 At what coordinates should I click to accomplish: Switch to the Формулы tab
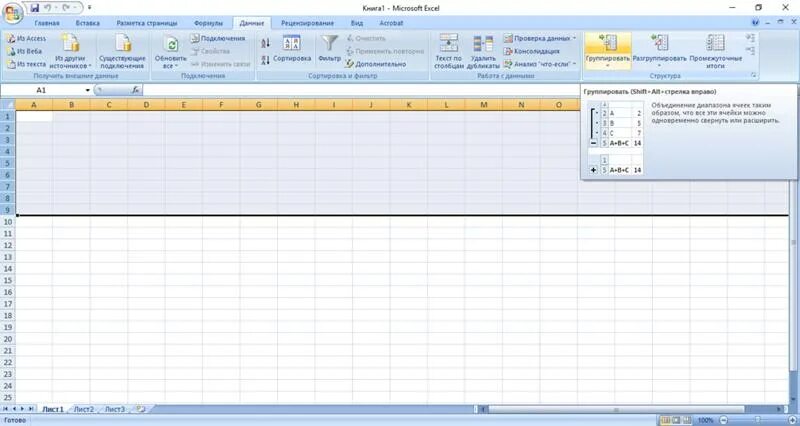[x=208, y=23]
